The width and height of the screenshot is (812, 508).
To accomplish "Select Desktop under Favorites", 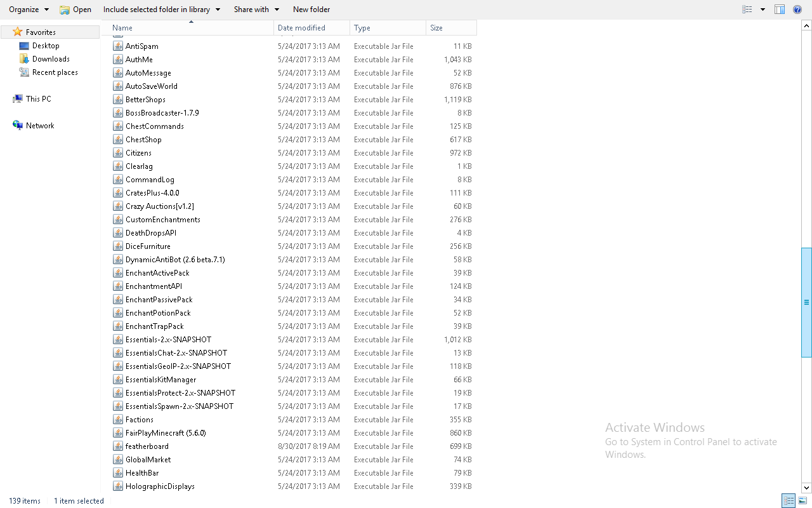I will 46,46.
